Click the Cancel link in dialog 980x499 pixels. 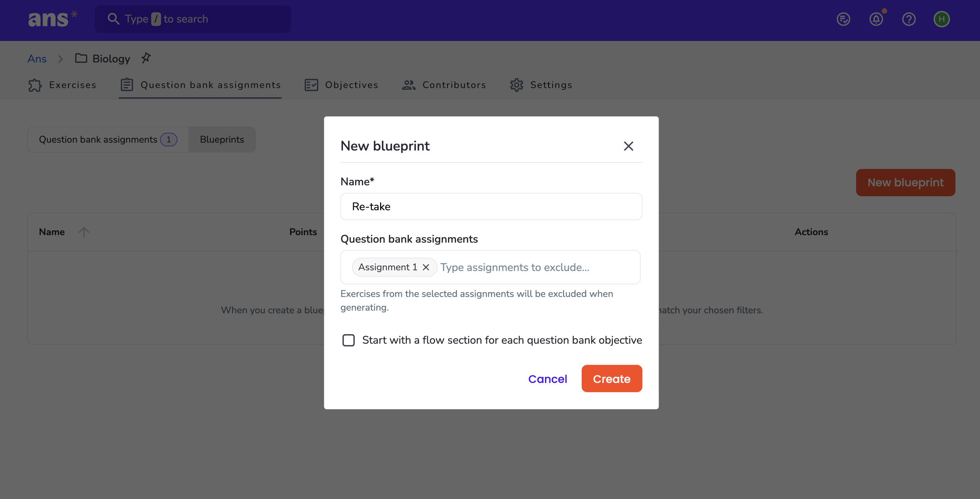[547, 379]
